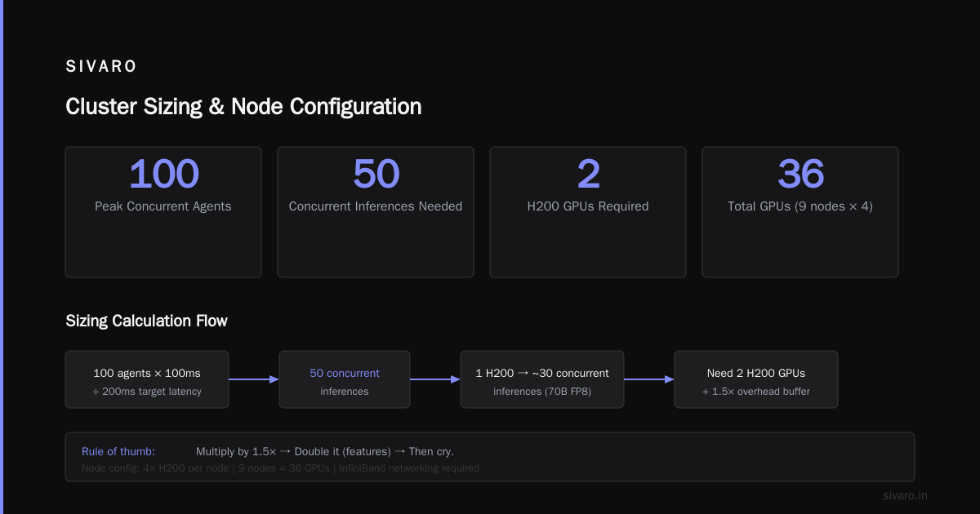Click the Node config footnote line
Screen dimensions: 980x514
click(280, 468)
